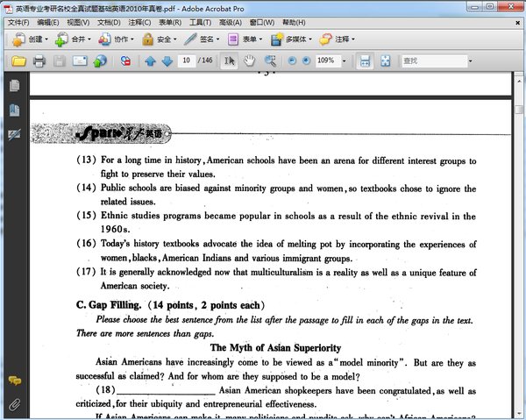Go to previous page with up arrow
This screenshot has width=526, height=420.
pos(149,61)
